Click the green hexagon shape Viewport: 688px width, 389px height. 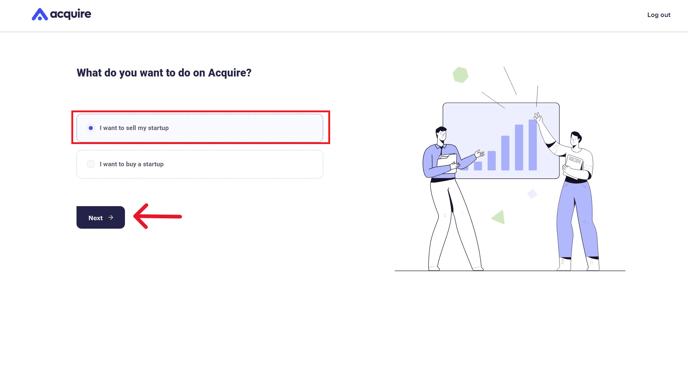tap(460, 75)
